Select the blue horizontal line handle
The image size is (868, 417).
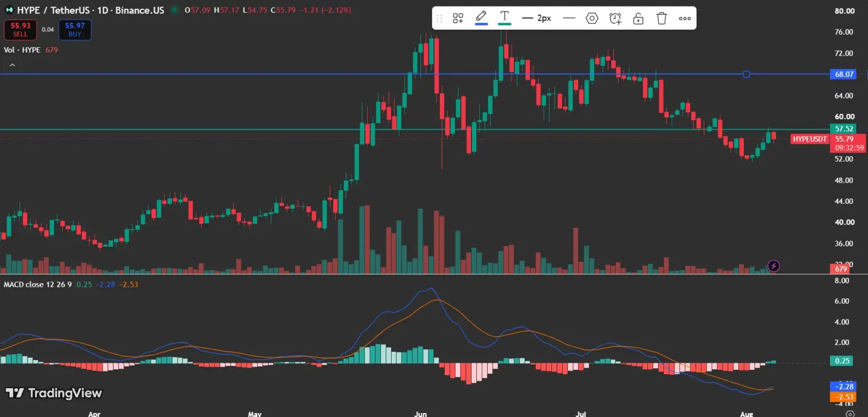[746, 74]
